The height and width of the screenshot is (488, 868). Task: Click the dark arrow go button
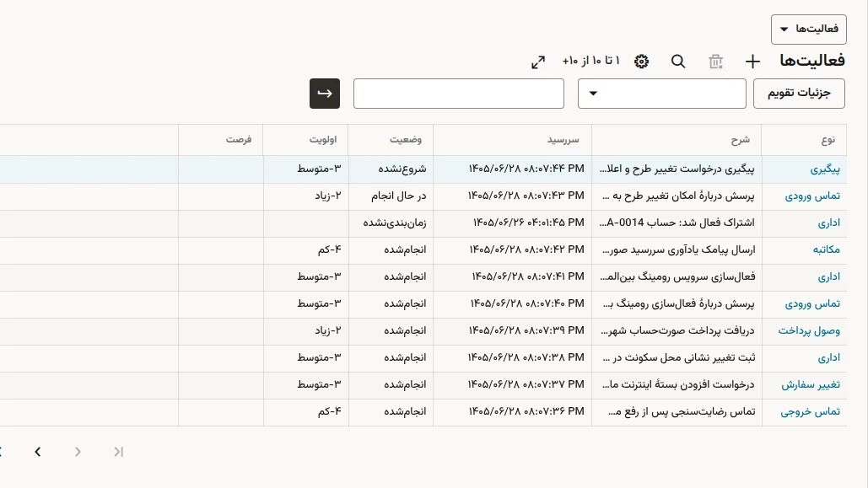[325, 94]
